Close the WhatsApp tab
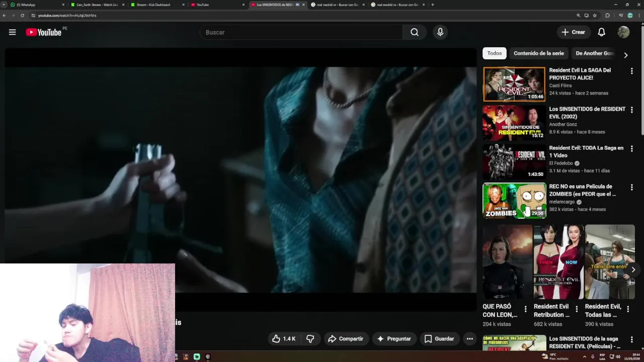644x362 pixels. coord(63,5)
